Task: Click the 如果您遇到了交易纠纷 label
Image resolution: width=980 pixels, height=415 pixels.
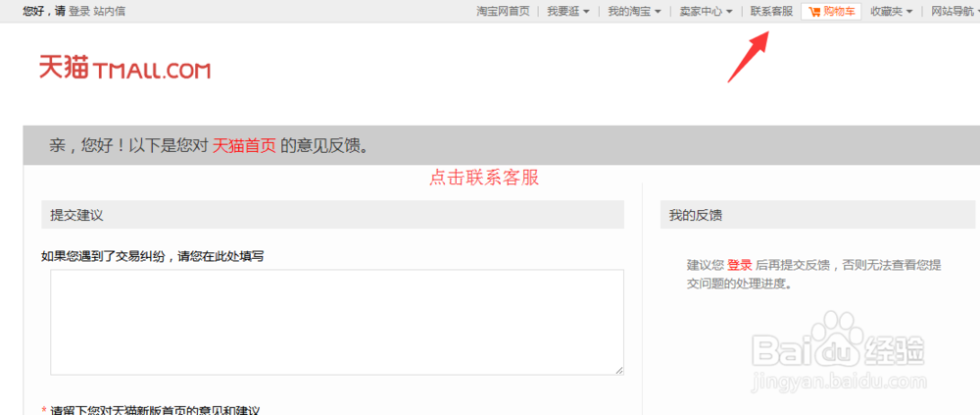Action: (152, 255)
